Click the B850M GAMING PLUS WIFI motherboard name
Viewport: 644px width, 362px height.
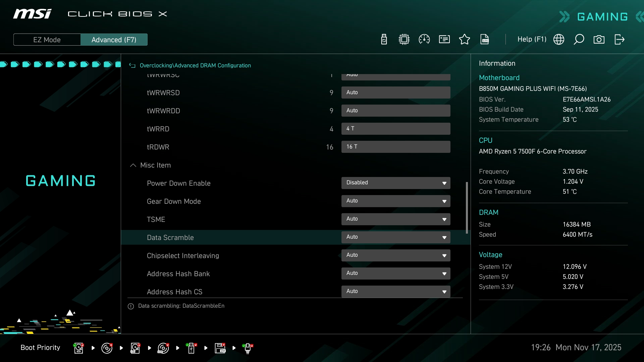pos(533,89)
